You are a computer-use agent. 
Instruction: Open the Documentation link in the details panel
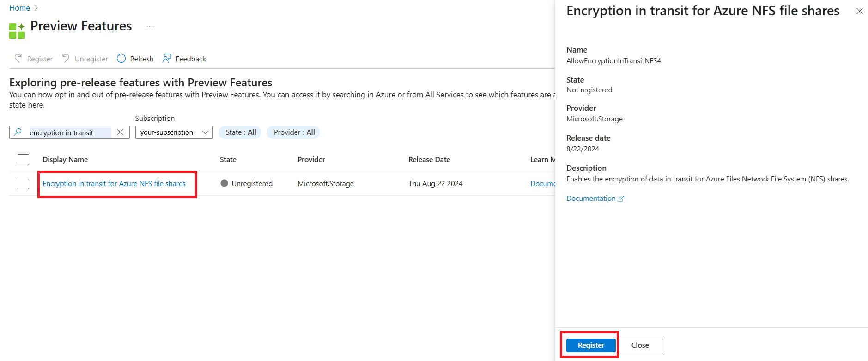(x=591, y=198)
